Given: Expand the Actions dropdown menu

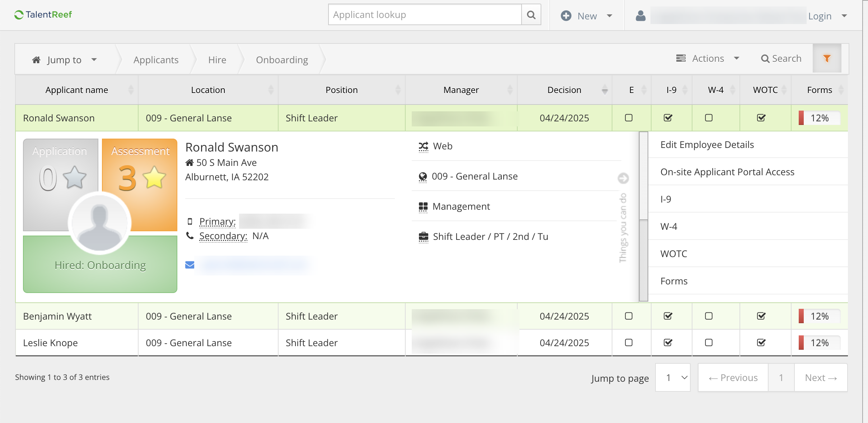Looking at the screenshot, I should click(708, 59).
